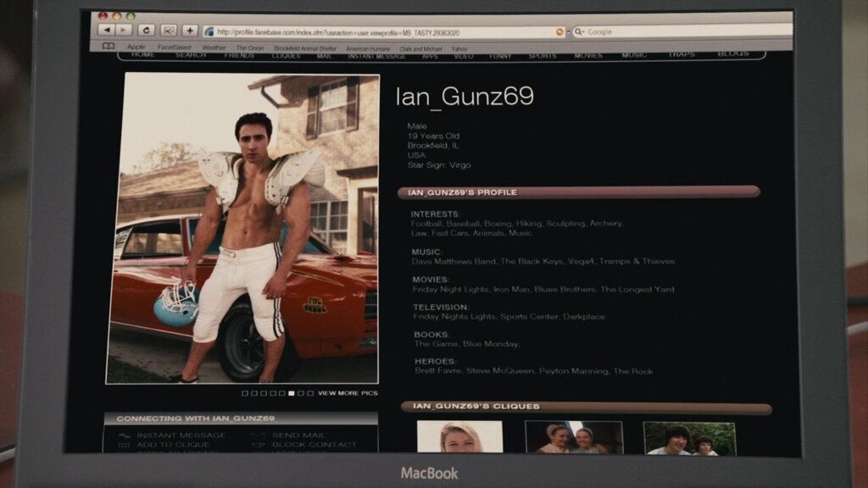This screenshot has width=868, height=488.
Task: Click the BLOCK CONTACT link
Action: click(x=314, y=445)
